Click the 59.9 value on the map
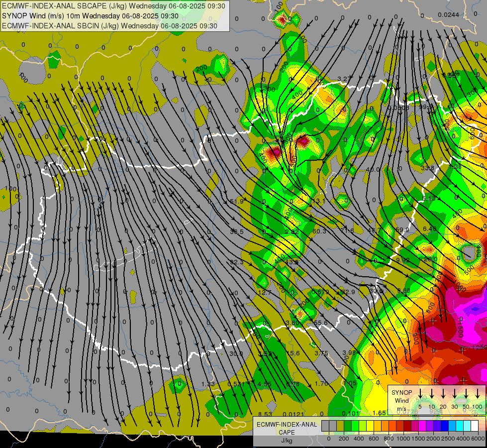 click(x=402, y=230)
